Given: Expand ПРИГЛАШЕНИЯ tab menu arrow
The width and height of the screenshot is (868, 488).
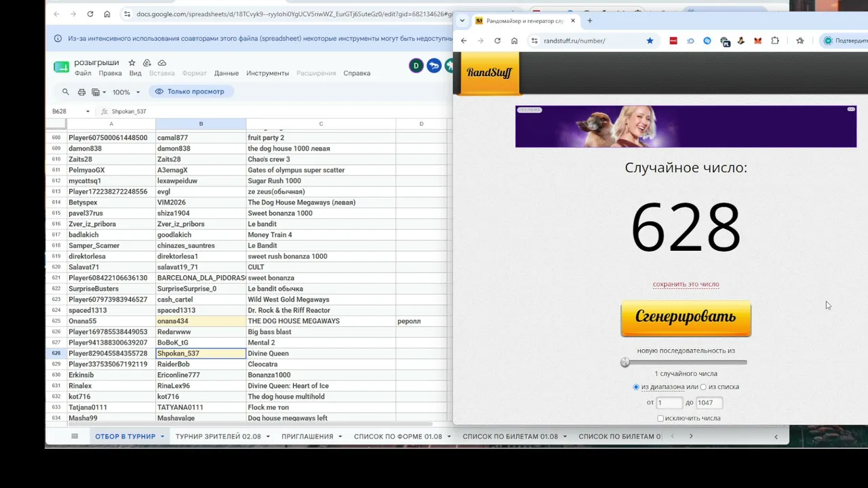Looking at the screenshot, I should click(340, 436).
